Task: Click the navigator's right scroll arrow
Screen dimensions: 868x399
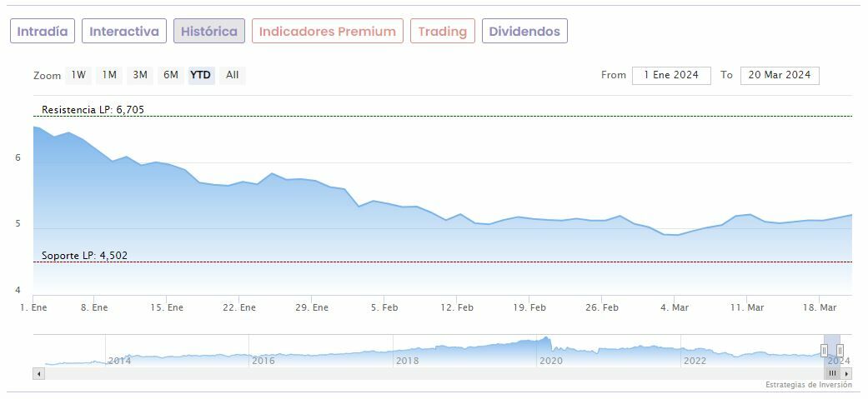Action: pos(847,374)
